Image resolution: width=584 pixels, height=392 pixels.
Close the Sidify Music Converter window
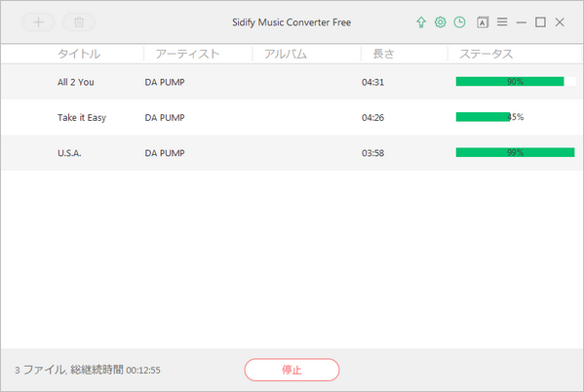(560, 22)
